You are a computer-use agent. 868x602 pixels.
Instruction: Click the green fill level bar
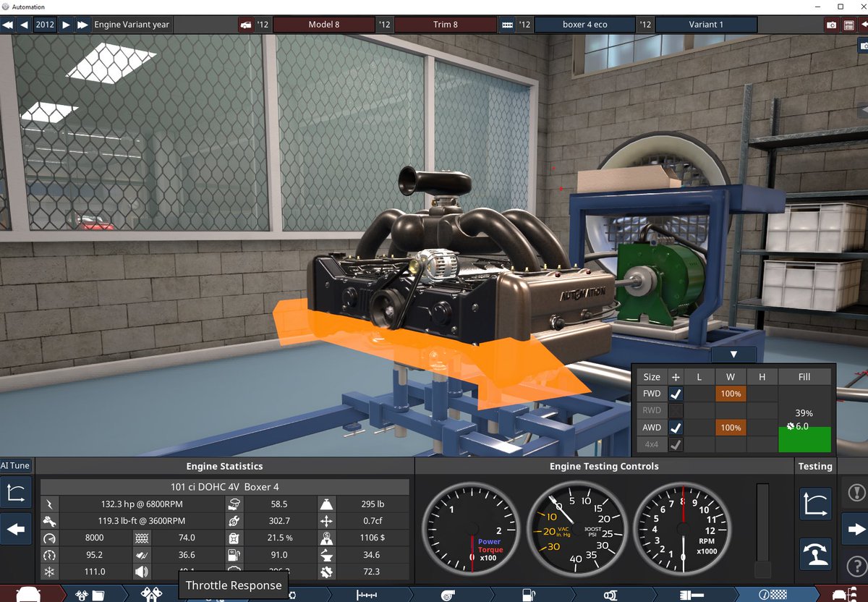click(x=804, y=439)
